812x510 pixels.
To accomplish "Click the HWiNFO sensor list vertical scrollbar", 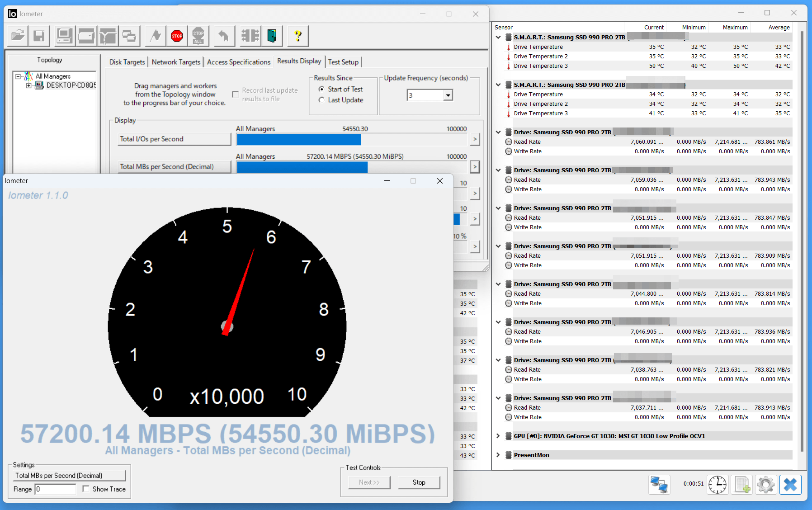I will click(802, 241).
